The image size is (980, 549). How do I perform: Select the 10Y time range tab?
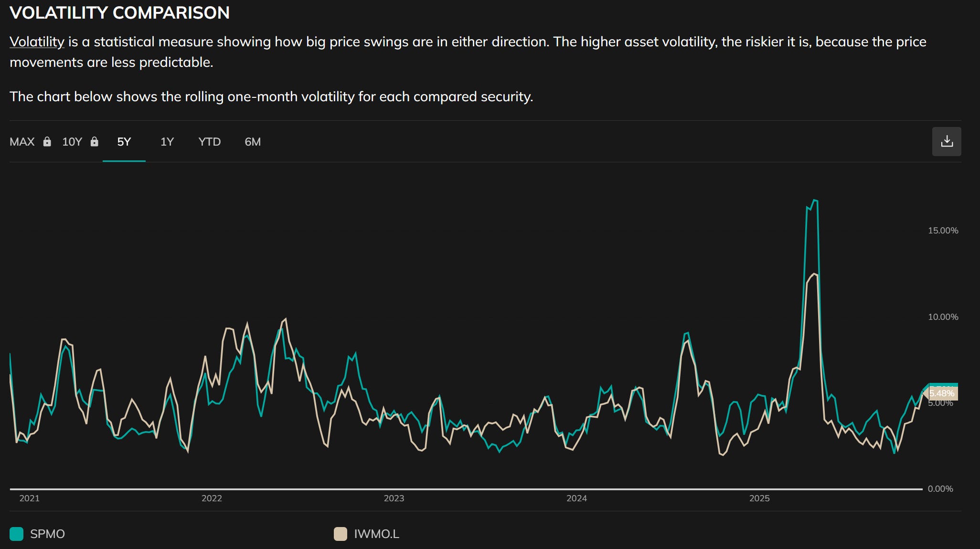point(72,142)
